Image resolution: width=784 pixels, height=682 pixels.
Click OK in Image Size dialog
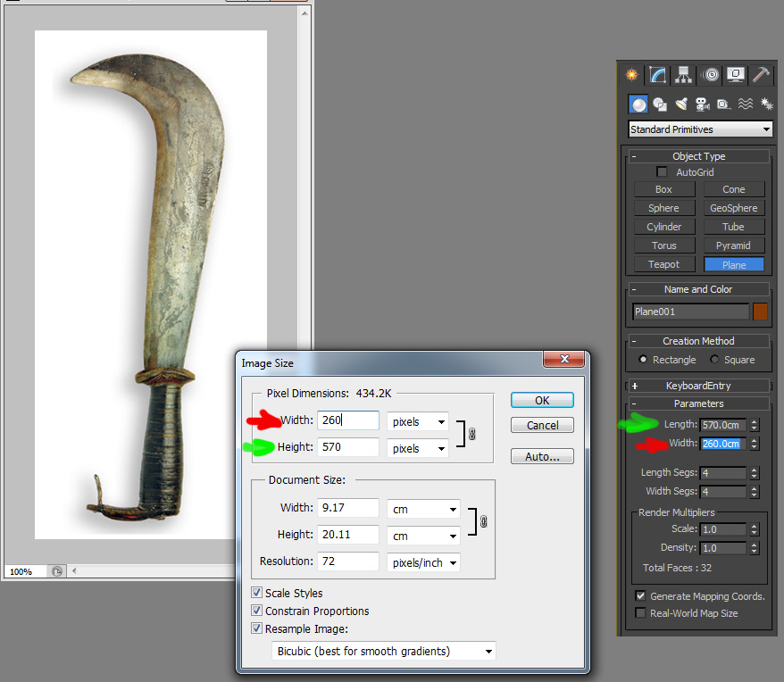click(542, 401)
